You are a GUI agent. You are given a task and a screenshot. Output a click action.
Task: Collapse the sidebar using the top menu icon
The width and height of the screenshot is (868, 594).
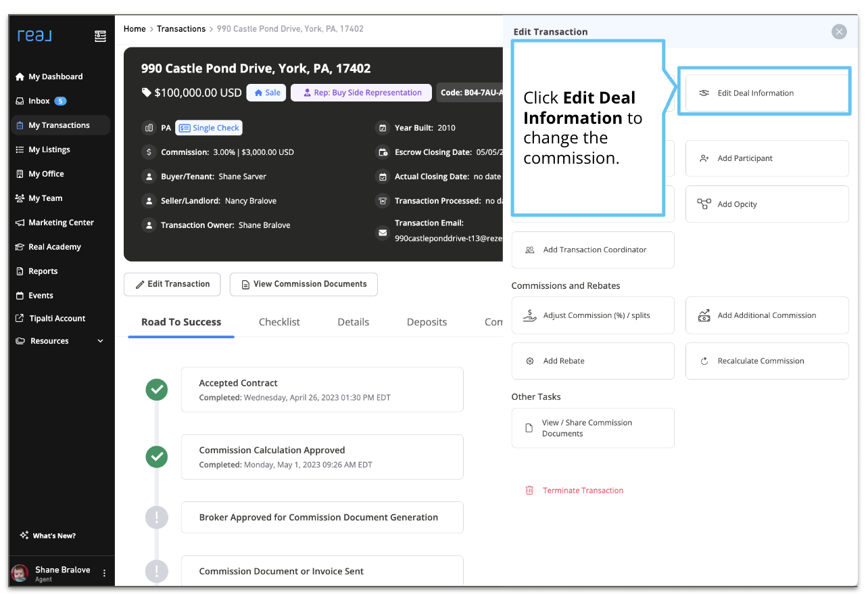coord(100,36)
